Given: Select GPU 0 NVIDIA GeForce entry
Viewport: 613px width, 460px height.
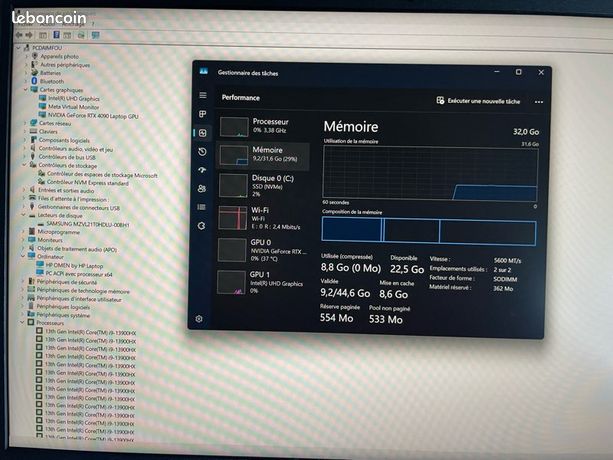Looking at the screenshot, I should [x=262, y=250].
